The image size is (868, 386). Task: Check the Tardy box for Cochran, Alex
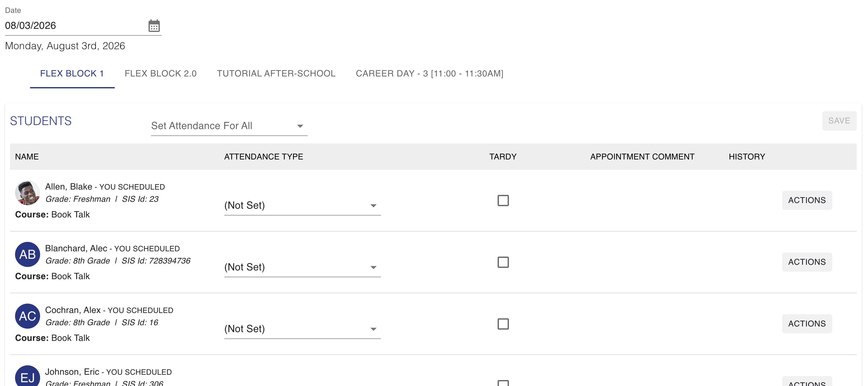click(503, 324)
